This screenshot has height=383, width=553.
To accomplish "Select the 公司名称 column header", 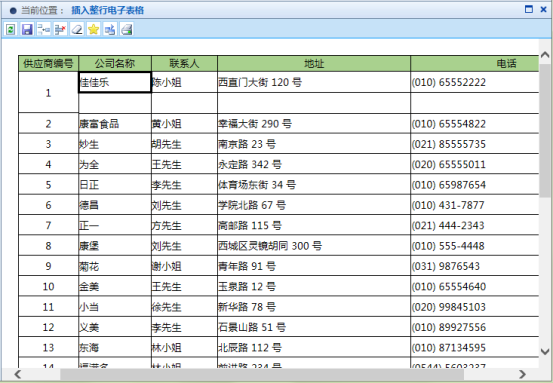I will click(115, 64).
